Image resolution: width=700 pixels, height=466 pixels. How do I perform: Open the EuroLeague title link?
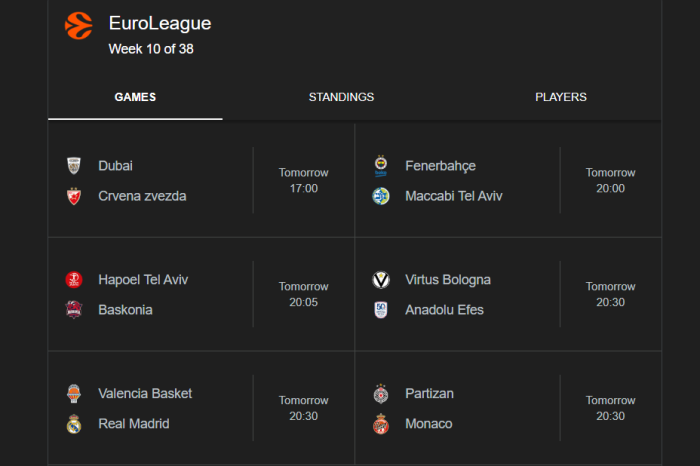(160, 23)
